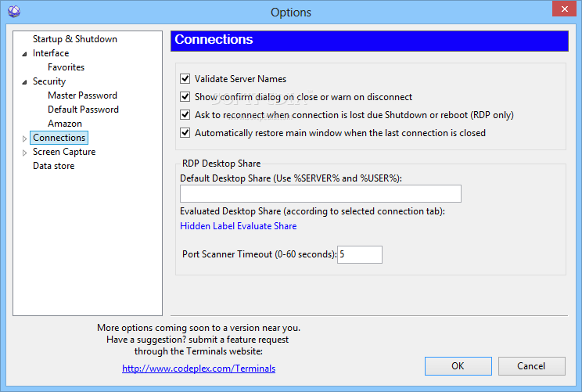The image size is (582, 392).
Task: Click the Terminals app icon in title bar
Action: tap(14, 12)
